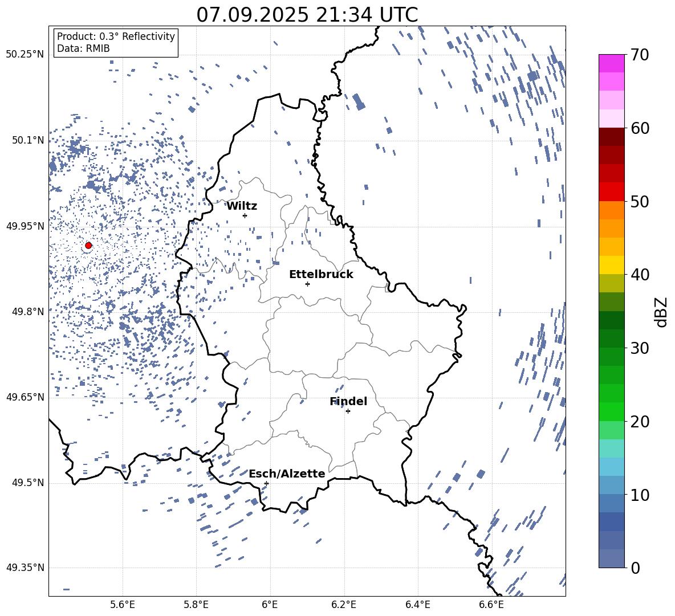
Task: Click the dBZ colorbar axis label
Action: coord(662,312)
